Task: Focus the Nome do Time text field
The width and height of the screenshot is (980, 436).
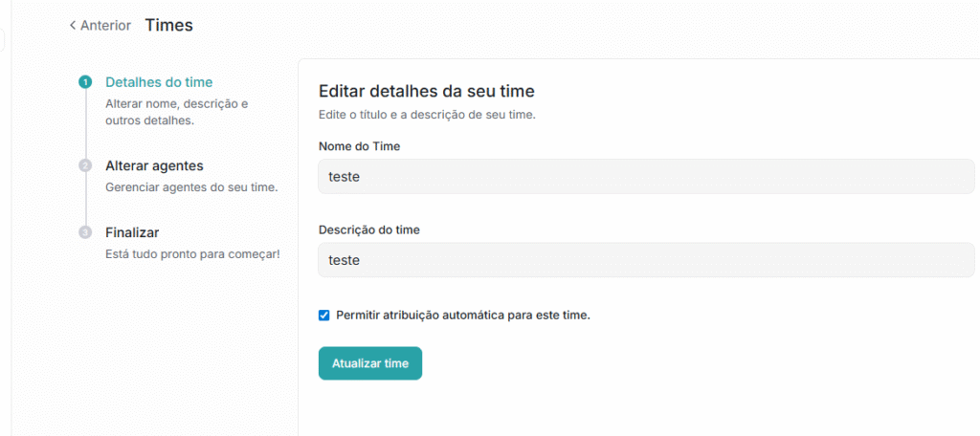Action: tap(646, 177)
